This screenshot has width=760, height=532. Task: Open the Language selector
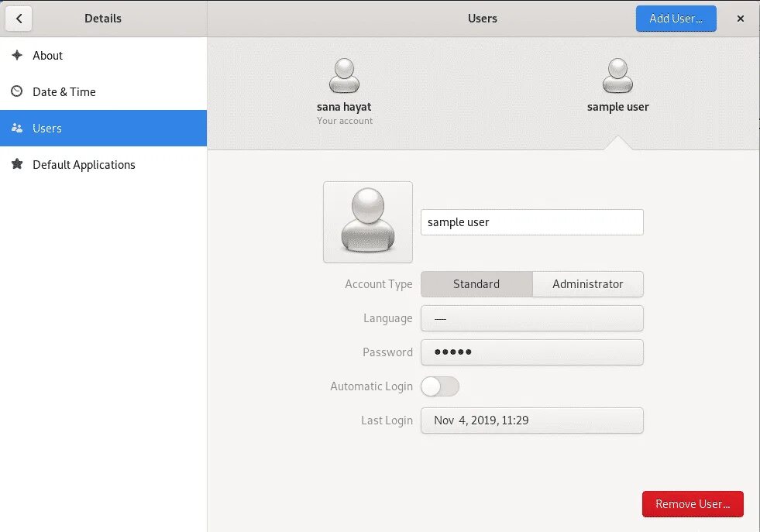(x=532, y=318)
